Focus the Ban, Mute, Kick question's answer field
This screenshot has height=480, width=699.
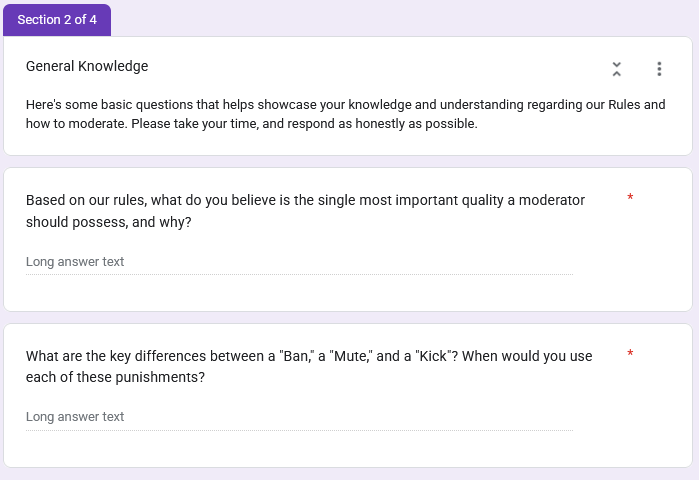pyautogui.click(x=299, y=417)
